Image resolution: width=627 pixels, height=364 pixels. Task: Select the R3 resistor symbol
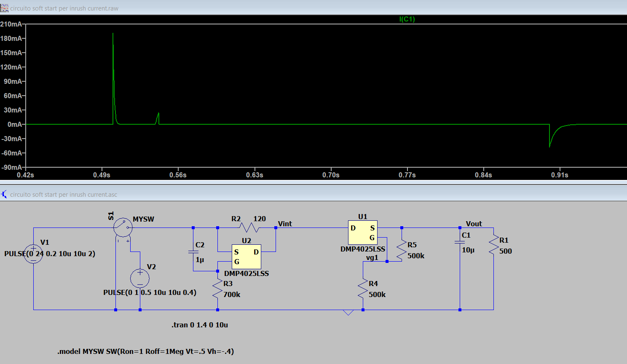217,289
